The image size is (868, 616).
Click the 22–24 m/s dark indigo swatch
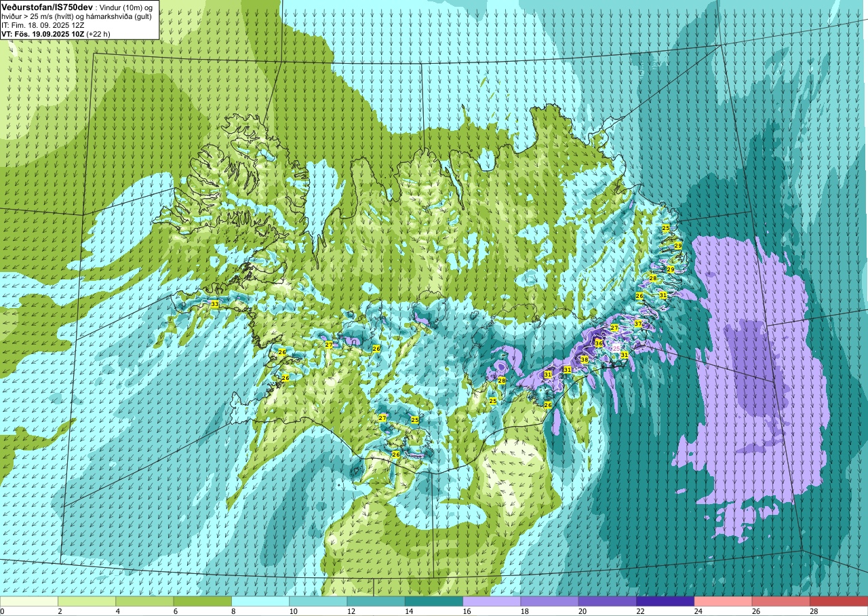[665, 601]
